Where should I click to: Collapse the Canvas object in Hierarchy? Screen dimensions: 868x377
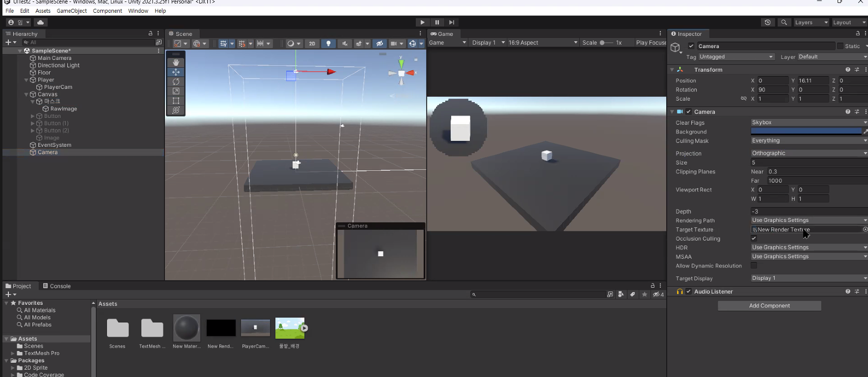click(27, 94)
